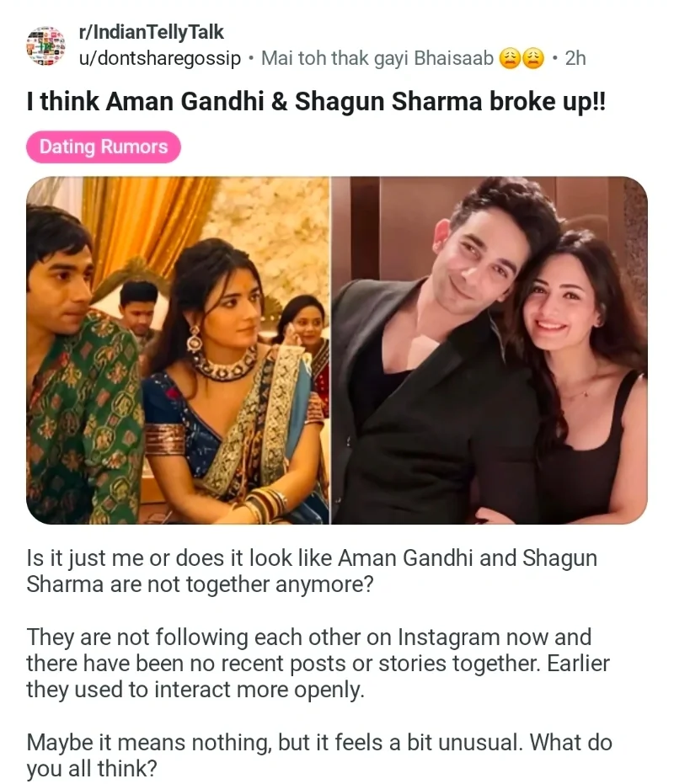Open the r/IndianTellyTalk community avatar
Image resolution: width=674 pixels, height=784 pixels.
(x=45, y=46)
